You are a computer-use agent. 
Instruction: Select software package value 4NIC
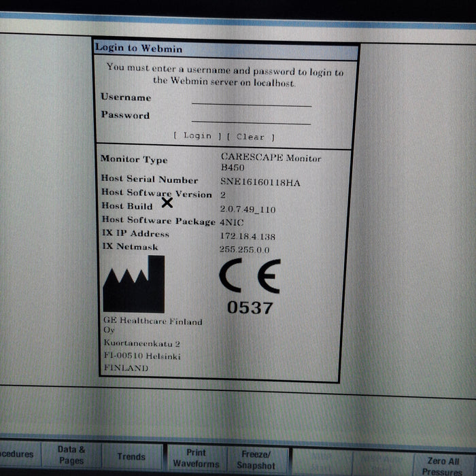(x=232, y=222)
